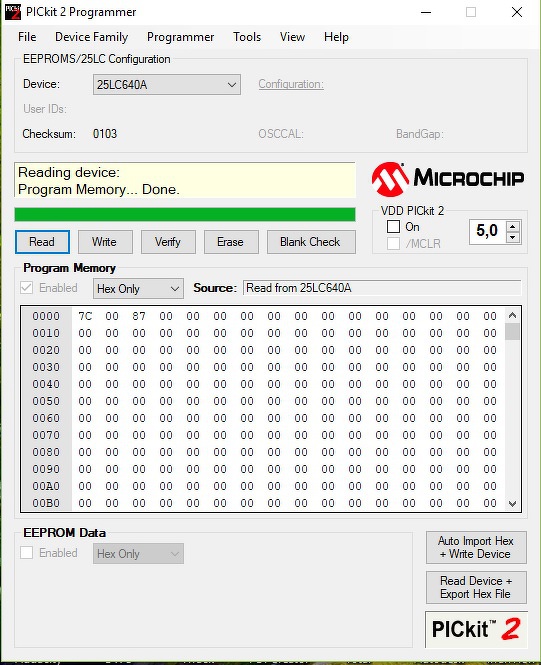541x665 pixels.
Task: Click the PICkit 2 logo at the bottom right
Action: [476, 629]
